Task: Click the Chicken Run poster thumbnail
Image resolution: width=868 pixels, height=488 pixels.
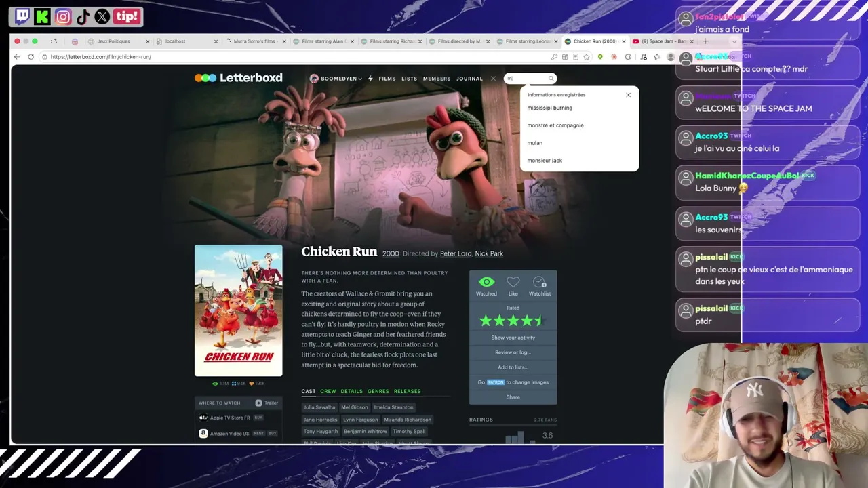Action: click(239, 310)
